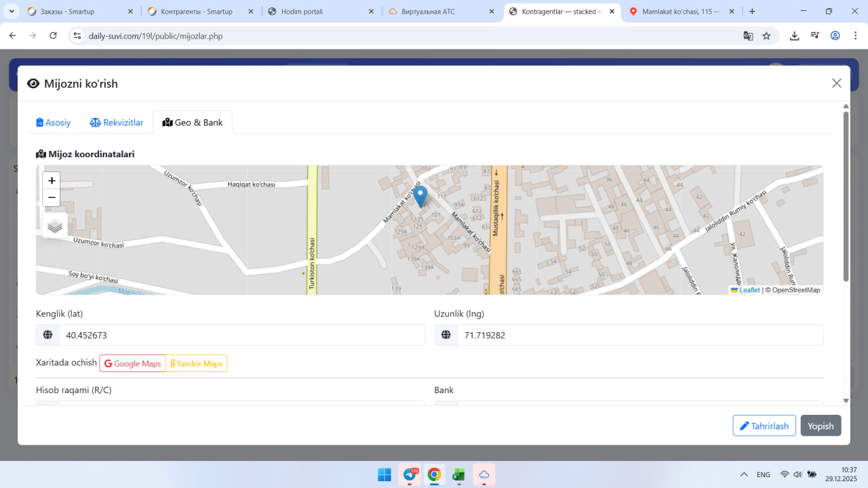
Task: Click the blue location marker pin
Action: tap(420, 196)
